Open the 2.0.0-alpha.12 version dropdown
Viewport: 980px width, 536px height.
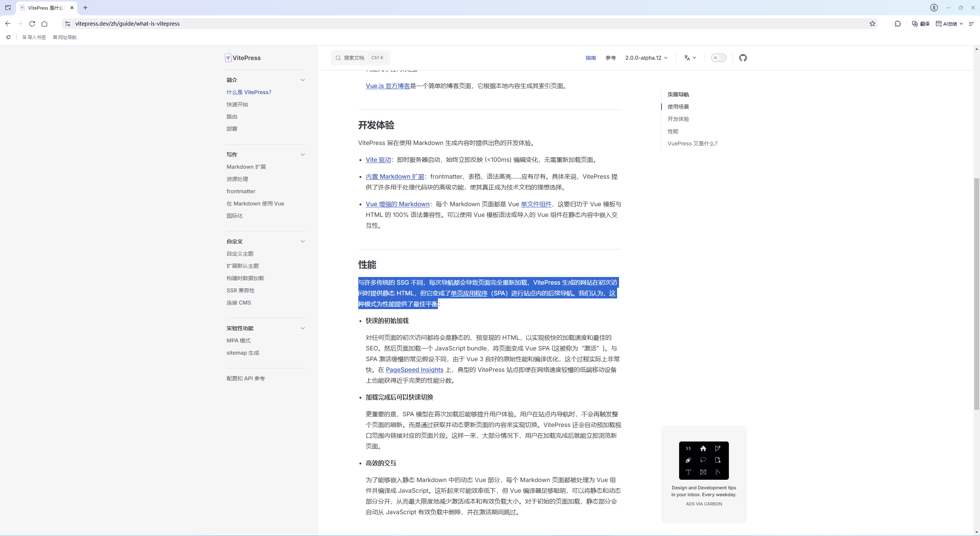pyautogui.click(x=646, y=58)
